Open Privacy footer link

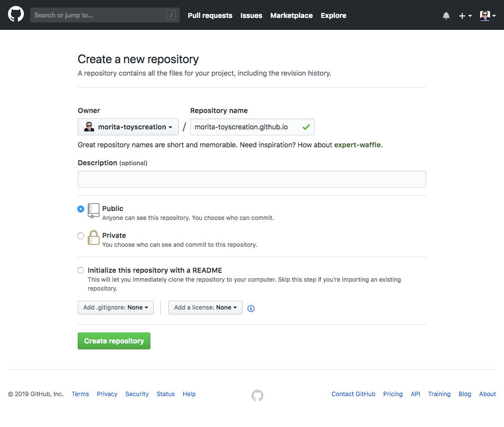pyautogui.click(x=107, y=394)
